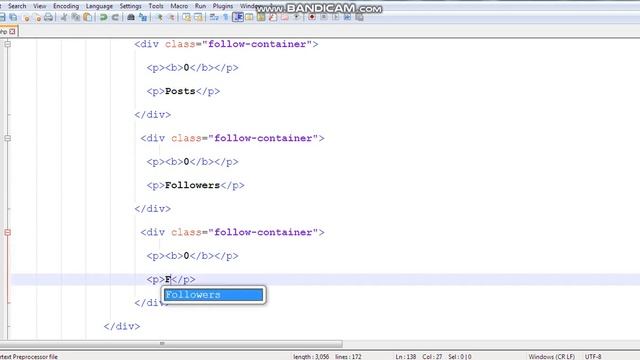Click status bar Ln 138 entry

click(406, 357)
